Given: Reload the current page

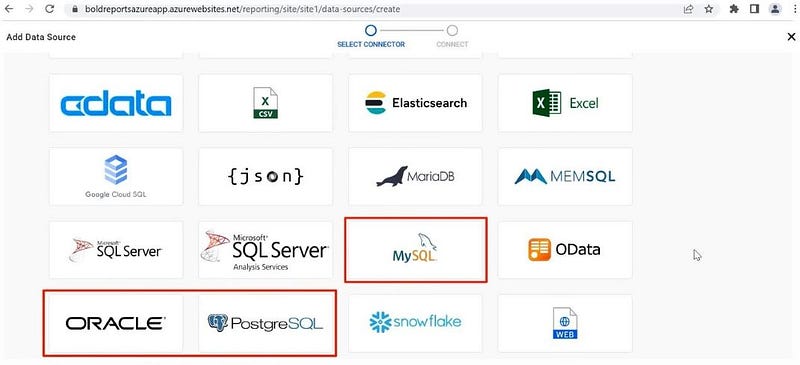Looking at the screenshot, I should click(x=49, y=9).
